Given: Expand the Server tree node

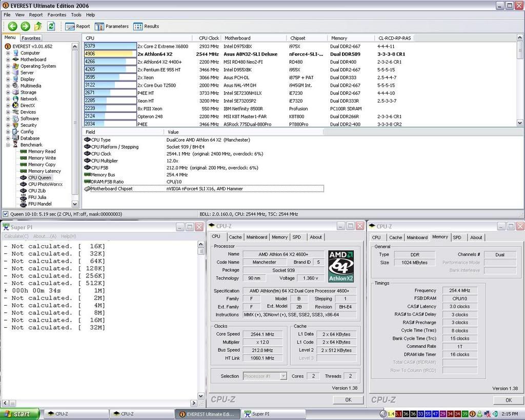Looking at the screenshot, I should point(8,73).
